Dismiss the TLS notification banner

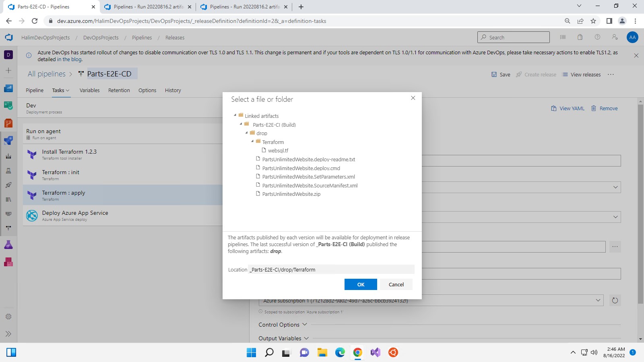click(636, 56)
